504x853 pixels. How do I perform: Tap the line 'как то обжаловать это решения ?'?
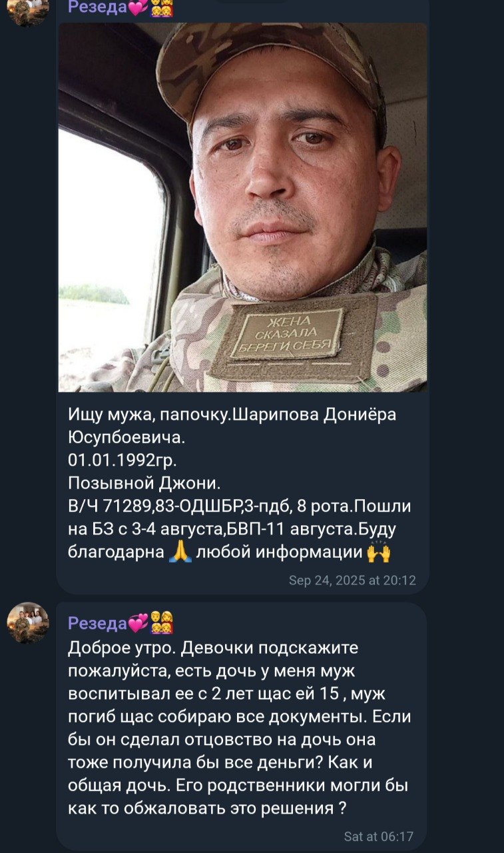coord(208,808)
